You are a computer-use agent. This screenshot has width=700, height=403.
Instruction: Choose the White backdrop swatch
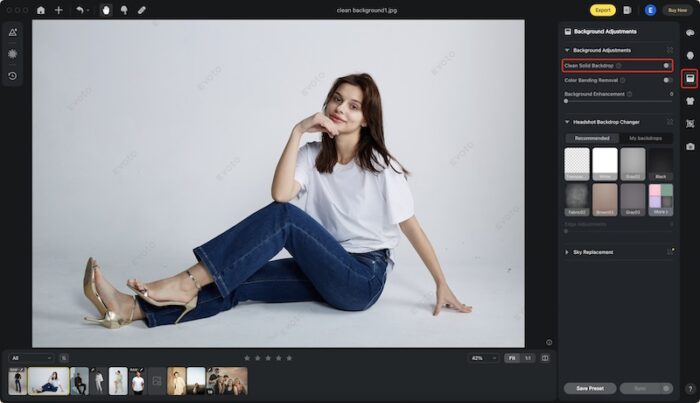point(605,164)
